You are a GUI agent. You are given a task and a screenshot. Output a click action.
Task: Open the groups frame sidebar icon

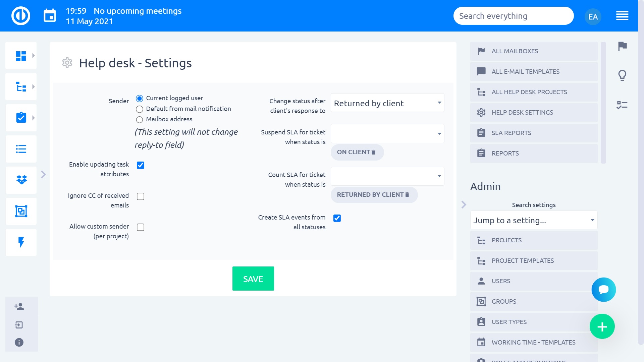21,211
